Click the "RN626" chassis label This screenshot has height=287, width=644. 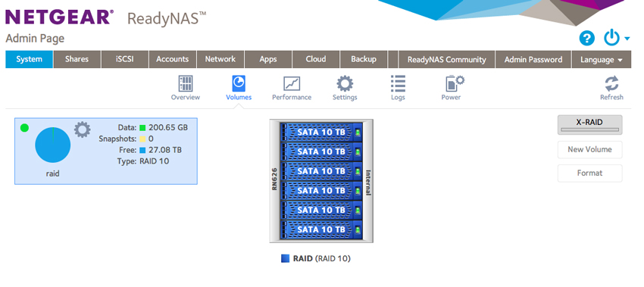(275, 179)
